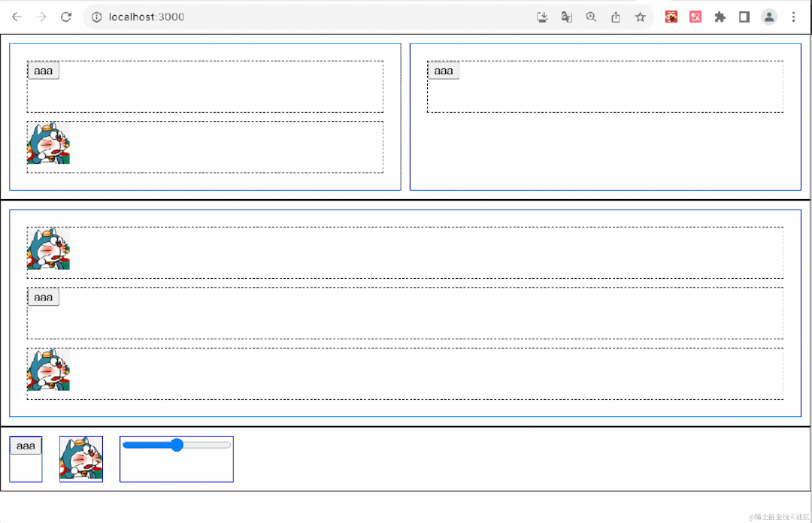Select the Doraemon image in the bottom row
Viewport: 812px width, 523px height.
pos(81,458)
